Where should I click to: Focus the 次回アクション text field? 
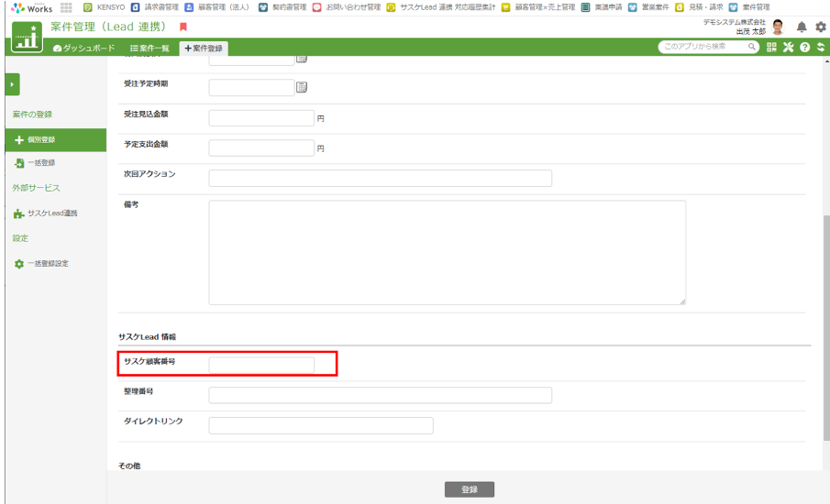(x=380, y=178)
